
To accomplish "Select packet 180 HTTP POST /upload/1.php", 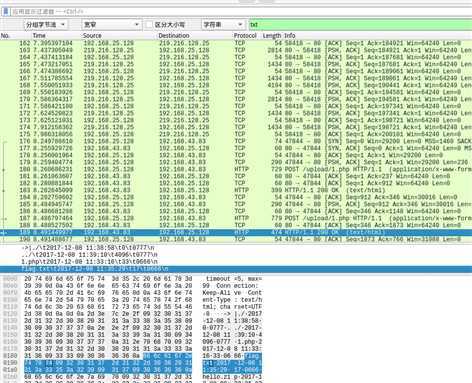I will pos(236,169).
